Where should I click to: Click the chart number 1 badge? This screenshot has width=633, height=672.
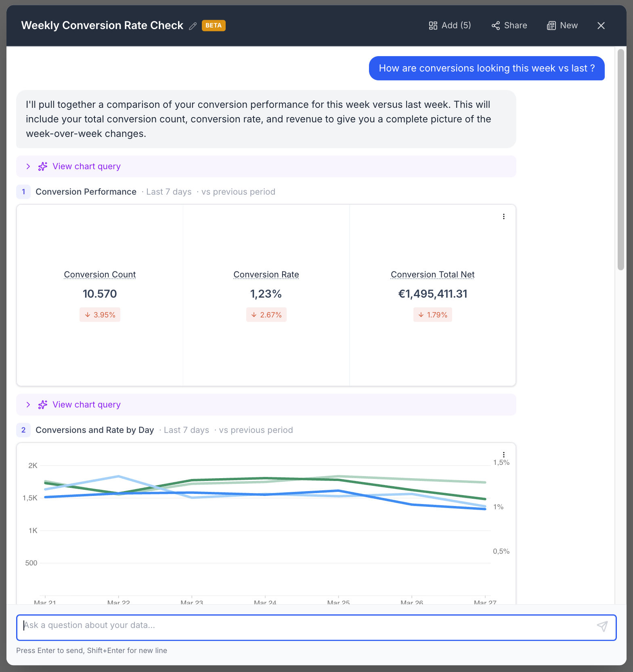[23, 192]
